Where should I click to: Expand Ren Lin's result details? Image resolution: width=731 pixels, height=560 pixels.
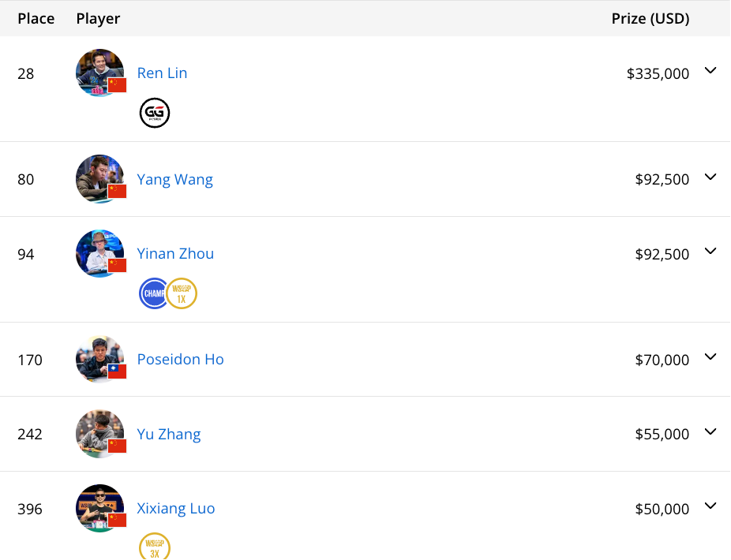point(710,71)
